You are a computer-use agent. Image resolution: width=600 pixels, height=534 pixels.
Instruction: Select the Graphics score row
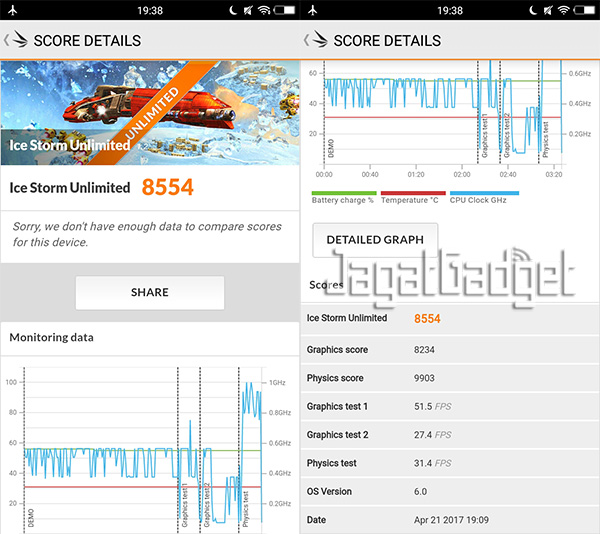tap(450, 350)
